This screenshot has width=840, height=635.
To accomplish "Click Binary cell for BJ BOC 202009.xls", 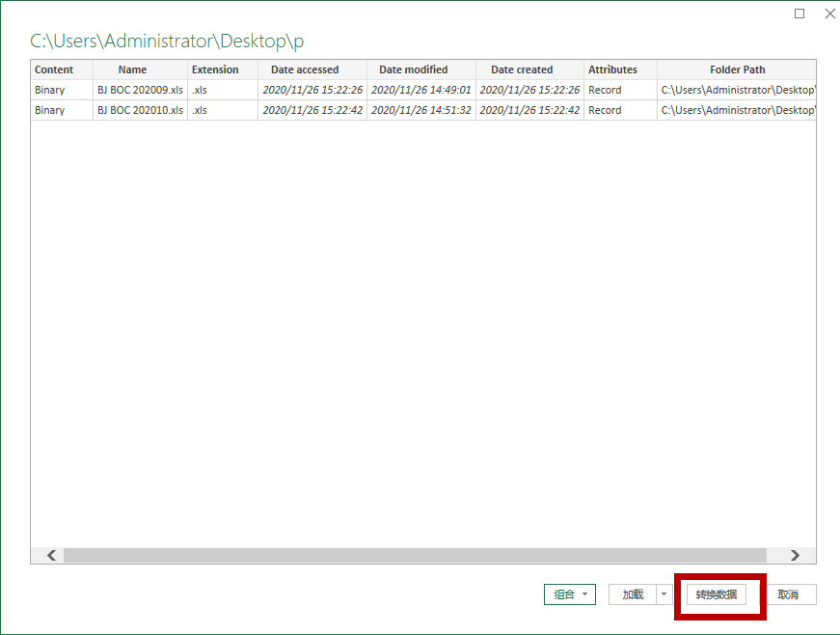I will pos(62,90).
